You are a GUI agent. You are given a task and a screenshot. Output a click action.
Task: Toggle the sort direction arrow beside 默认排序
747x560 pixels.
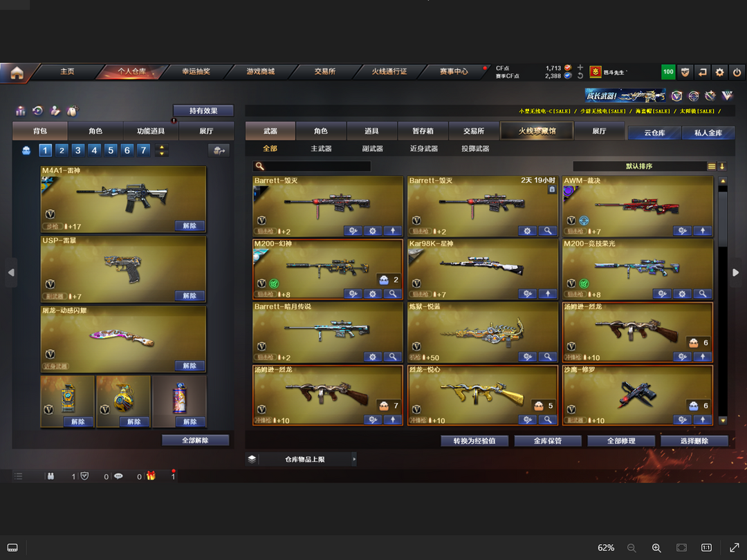point(722,166)
